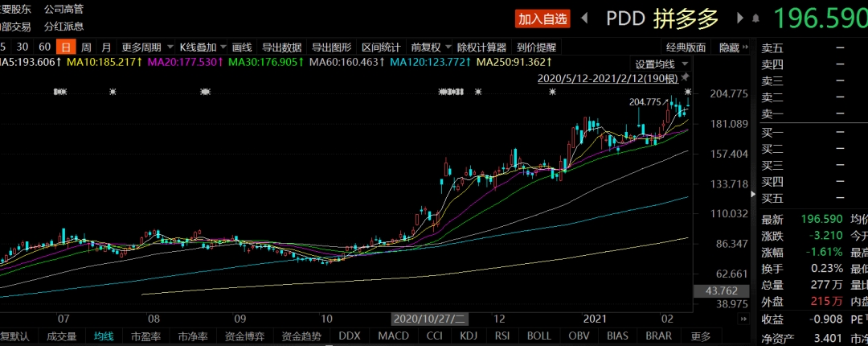Image resolution: width=868 pixels, height=346 pixels.
Task: Switch to the OBV indicator tab
Action: (x=579, y=336)
